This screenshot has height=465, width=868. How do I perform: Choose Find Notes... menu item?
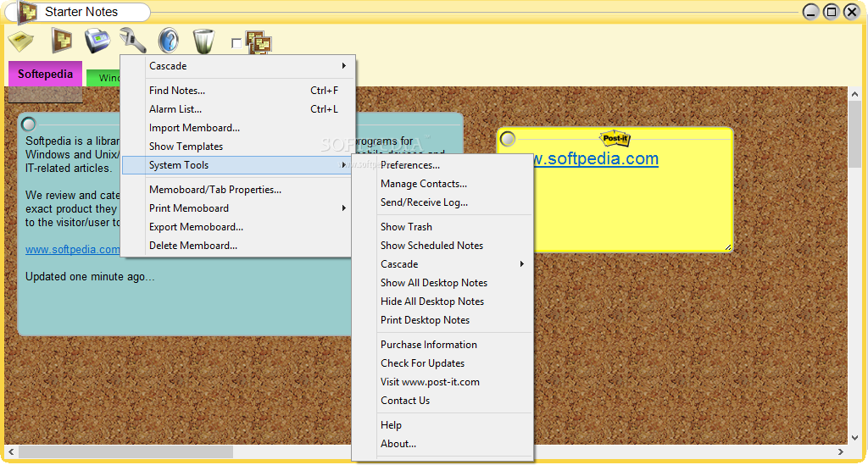coord(237,90)
